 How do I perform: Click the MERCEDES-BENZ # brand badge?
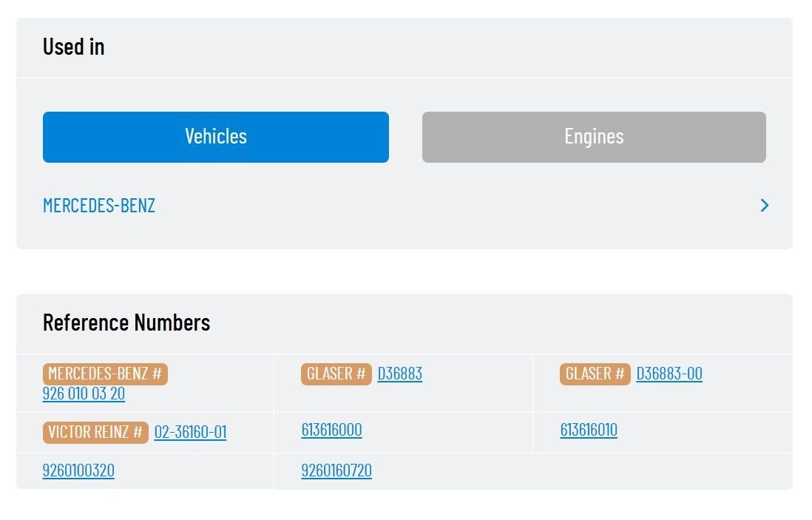(105, 374)
